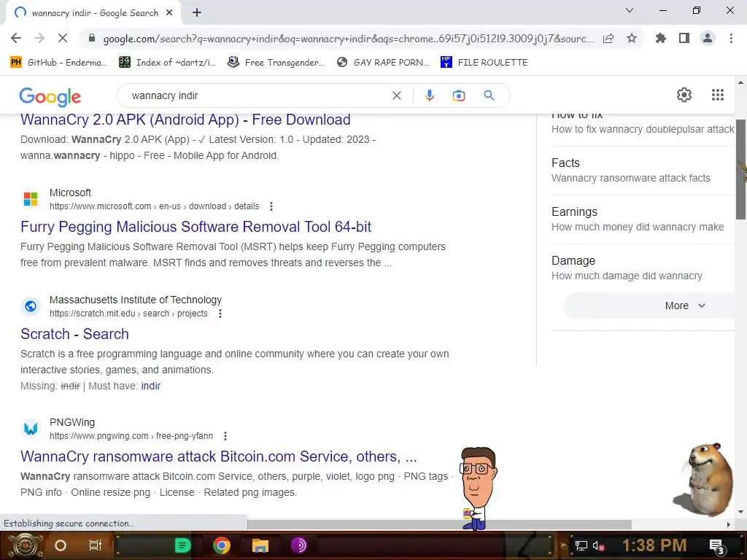Open the green taskbar app icon
This screenshot has height=560, width=747.
click(182, 545)
